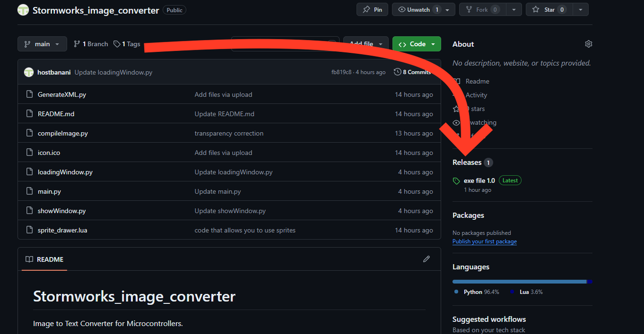Open the Add file dropdown arrow

(x=381, y=44)
